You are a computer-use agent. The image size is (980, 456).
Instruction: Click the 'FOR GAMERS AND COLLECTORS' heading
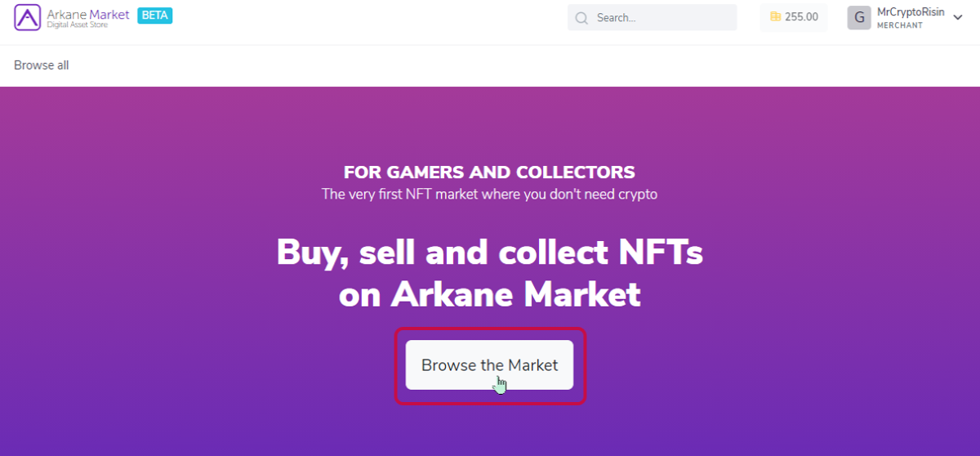(489, 172)
